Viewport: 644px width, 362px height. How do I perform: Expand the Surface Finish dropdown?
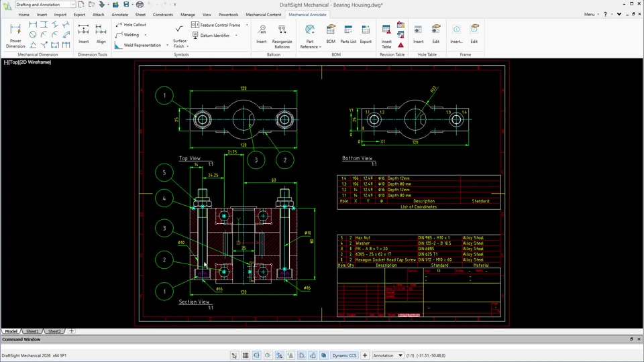(x=187, y=46)
